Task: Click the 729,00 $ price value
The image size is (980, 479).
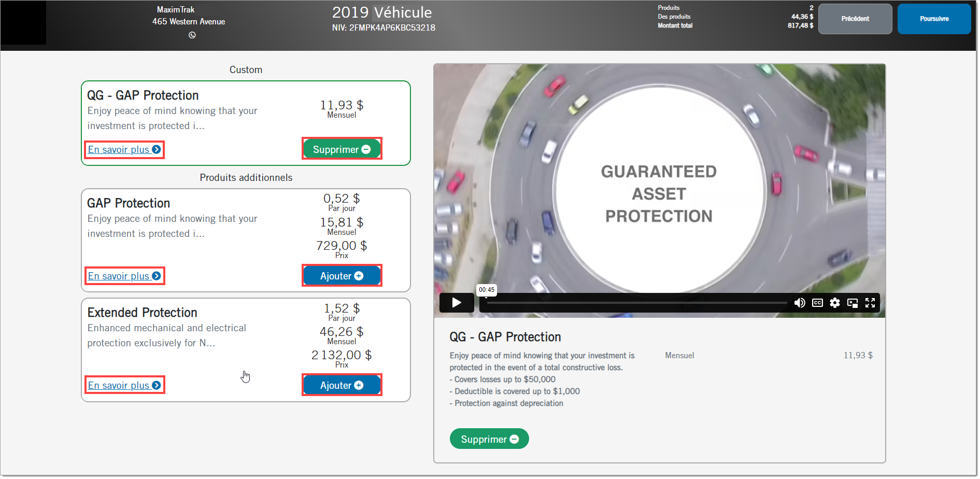Action: pos(342,246)
